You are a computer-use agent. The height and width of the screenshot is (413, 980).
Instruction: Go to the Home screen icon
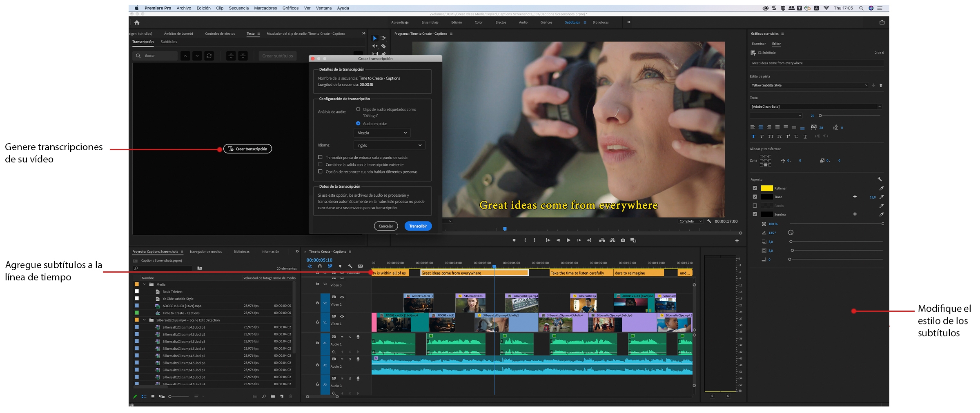[x=137, y=22]
